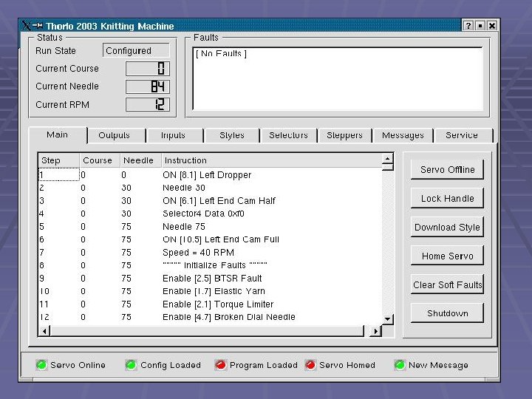Screen dimensions: 532x399
Task: Click the red Servo Homed indicator light
Action: tap(310, 365)
